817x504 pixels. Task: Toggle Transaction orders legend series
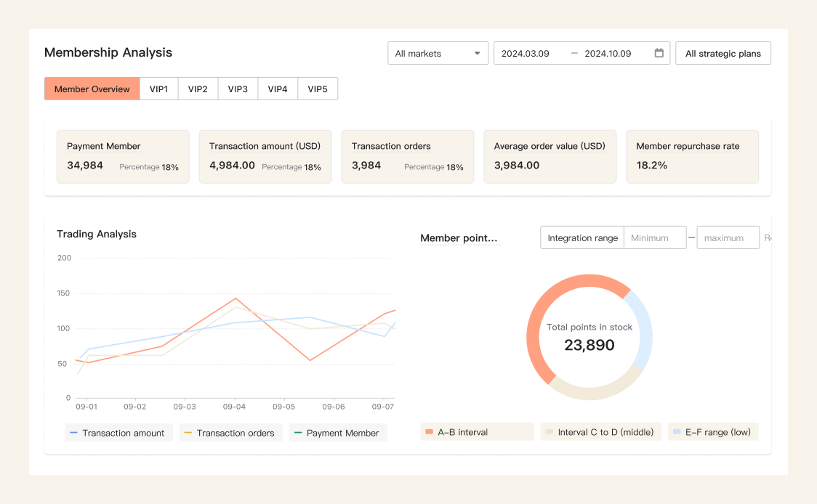click(231, 433)
